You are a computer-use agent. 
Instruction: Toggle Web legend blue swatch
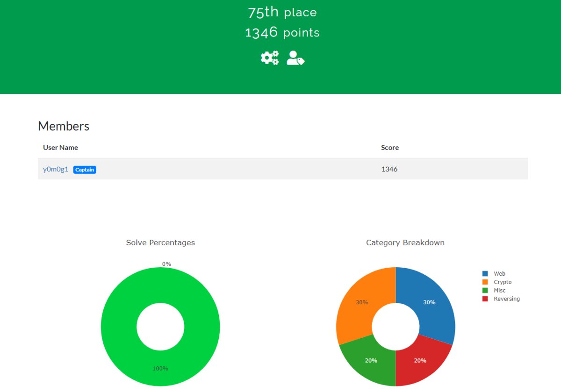pyautogui.click(x=485, y=274)
